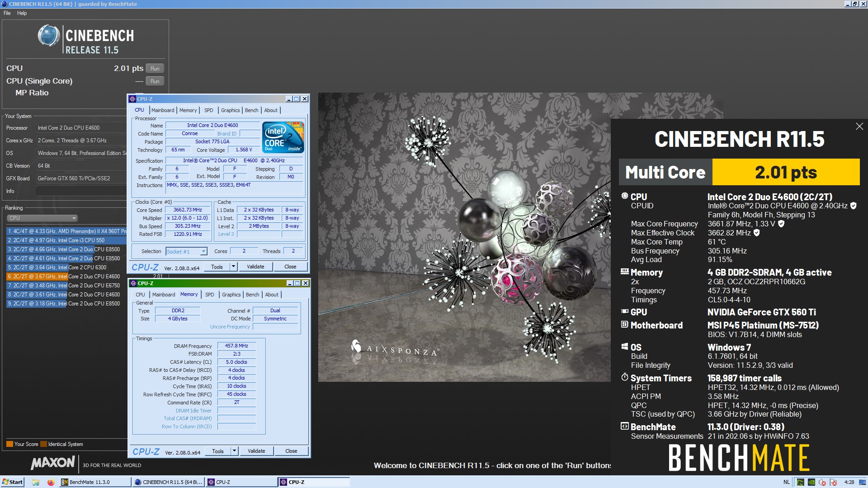Screen dimensions: 868x488
Task: Click Validate in lower CPU-Z window
Action: (x=256, y=451)
